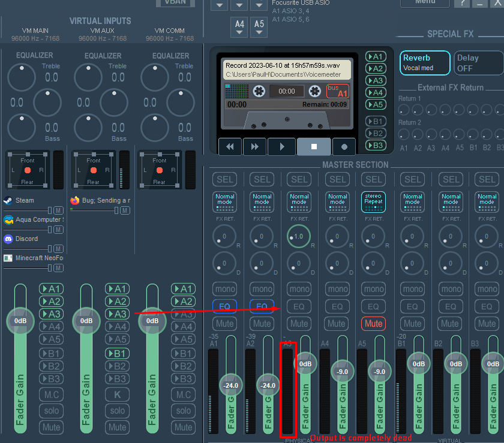The height and width of the screenshot is (443, 504).
Task: Click the VM MAIN fader gain knob
Action: click(x=21, y=321)
